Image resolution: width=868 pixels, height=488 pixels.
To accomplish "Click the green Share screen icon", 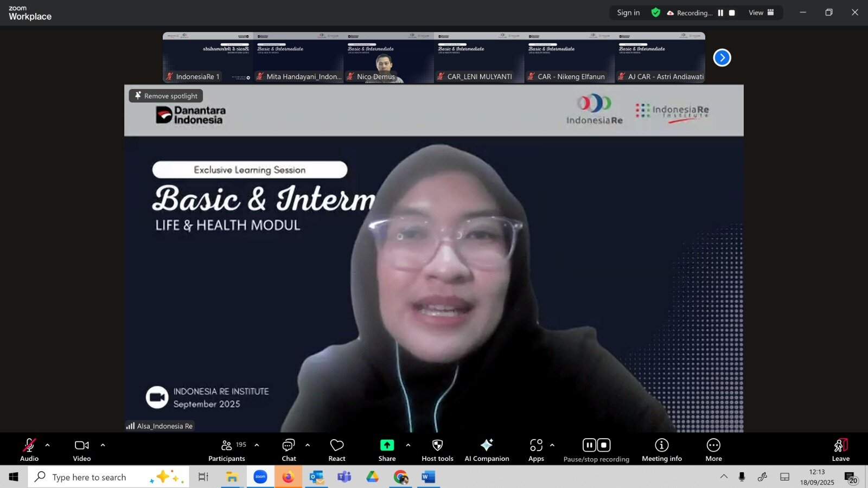I will [387, 445].
